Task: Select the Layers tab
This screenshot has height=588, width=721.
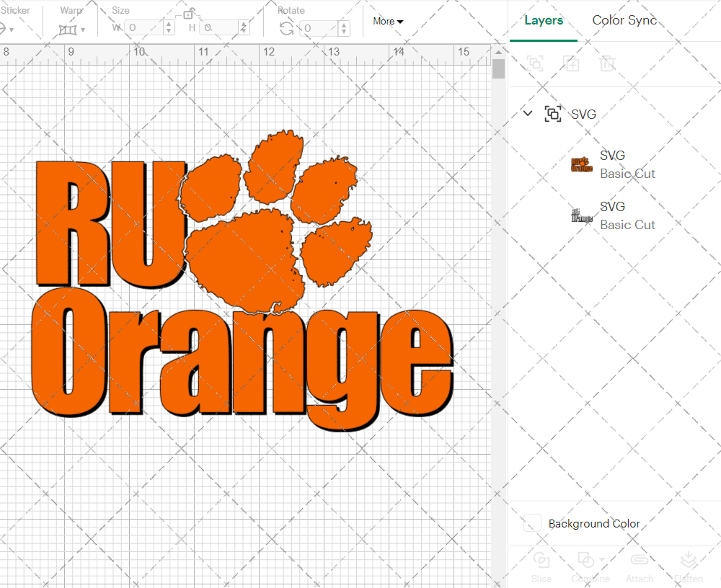Action: [x=544, y=20]
